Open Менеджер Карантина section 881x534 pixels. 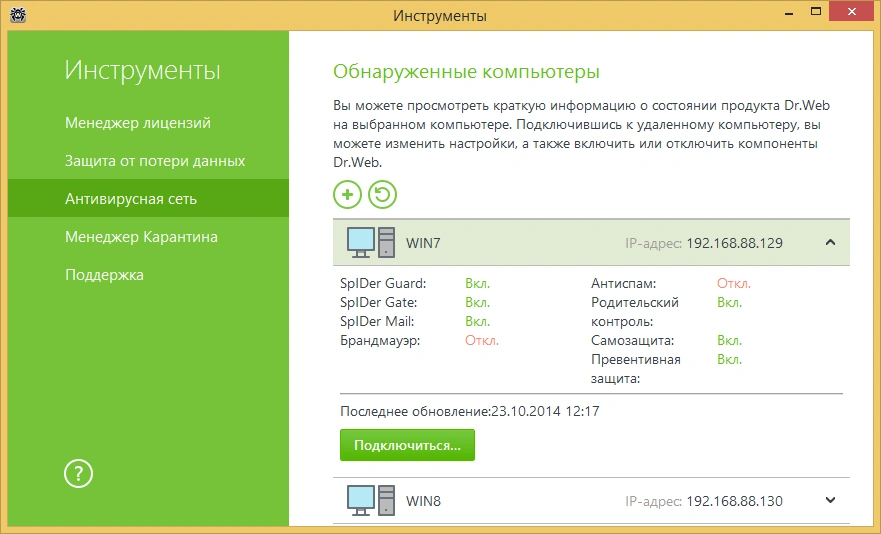point(141,237)
